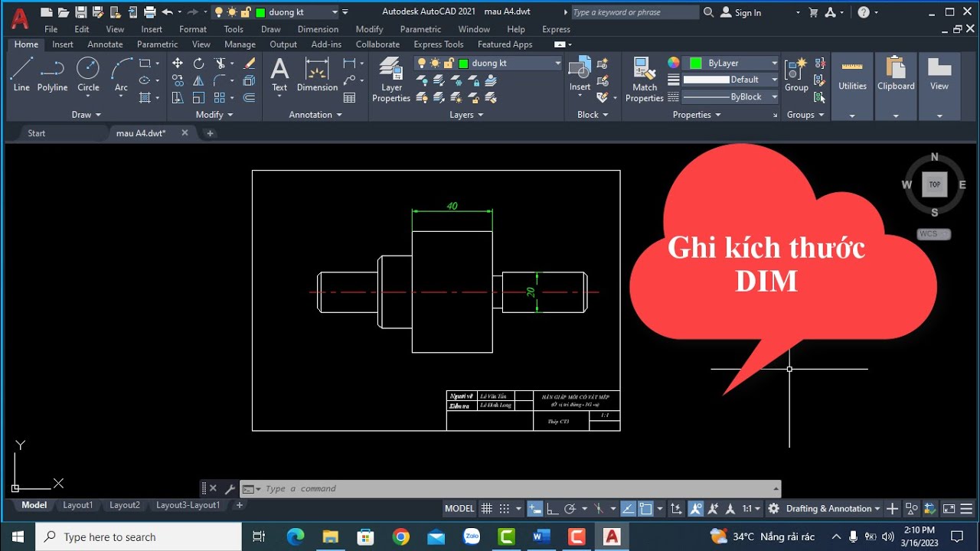Screen dimensions: 980x551
Task: Expand the Layers panel
Action: (x=466, y=115)
